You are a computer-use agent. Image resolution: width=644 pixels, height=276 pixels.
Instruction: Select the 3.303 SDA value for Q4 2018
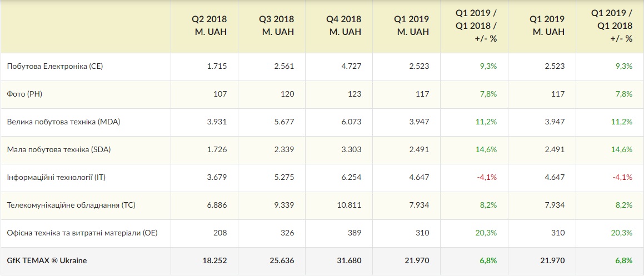coord(352,149)
